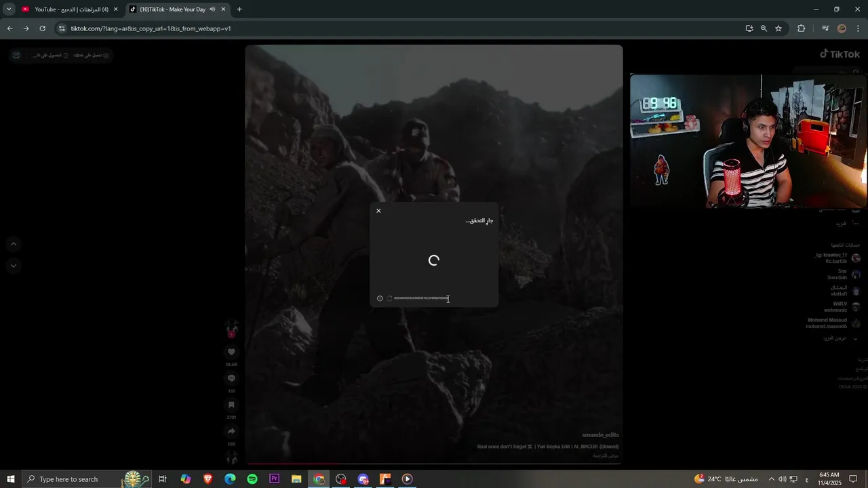The image size is (868, 488).
Task: Go forward with the browser forward arrow
Action: pyautogui.click(x=26, y=28)
